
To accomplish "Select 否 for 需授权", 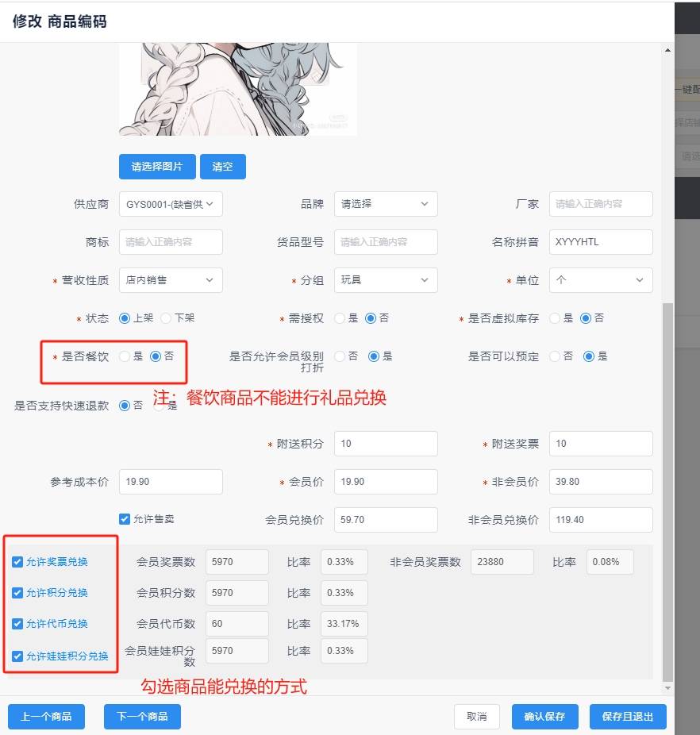I will (x=371, y=318).
